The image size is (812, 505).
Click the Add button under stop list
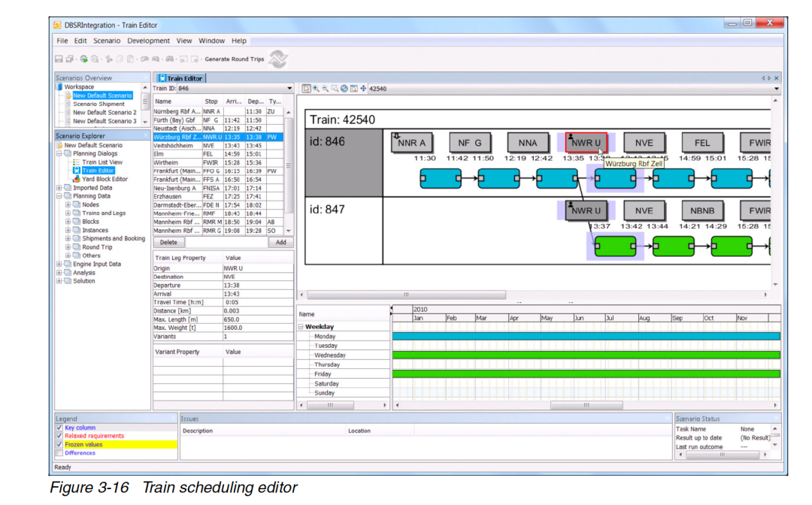pyautogui.click(x=280, y=242)
